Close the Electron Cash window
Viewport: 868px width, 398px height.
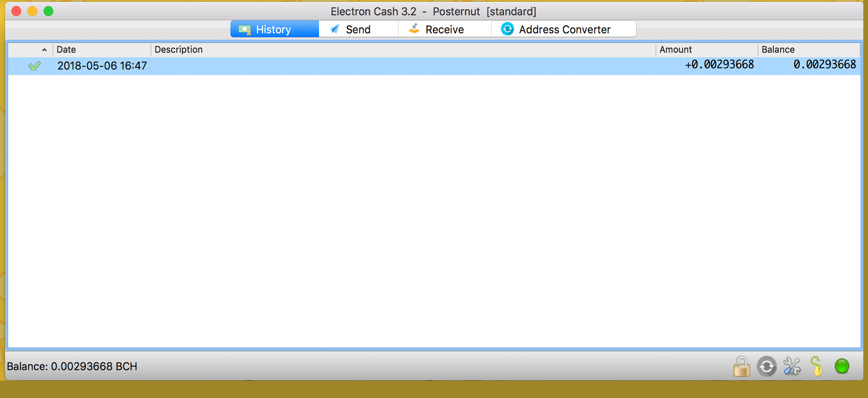click(16, 11)
